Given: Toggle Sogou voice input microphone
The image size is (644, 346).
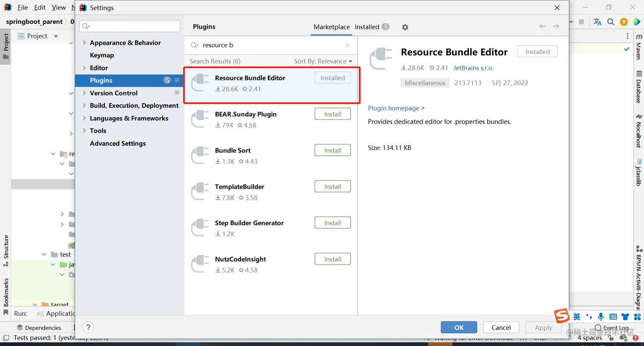Looking at the screenshot, I should [601, 316].
